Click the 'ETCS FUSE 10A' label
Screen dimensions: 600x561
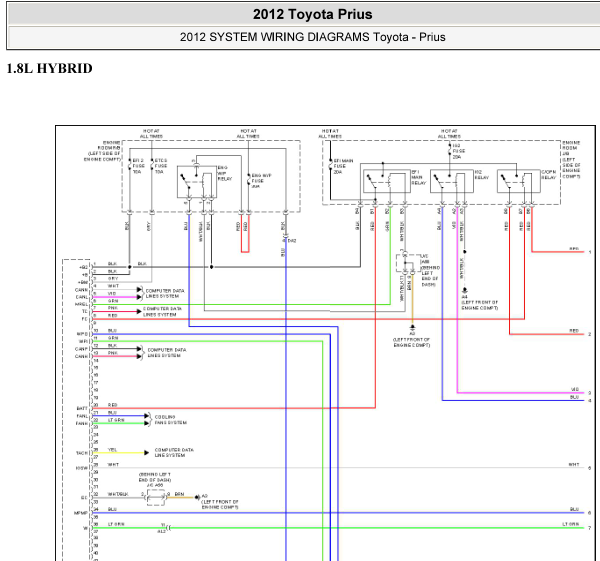coord(161,166)
